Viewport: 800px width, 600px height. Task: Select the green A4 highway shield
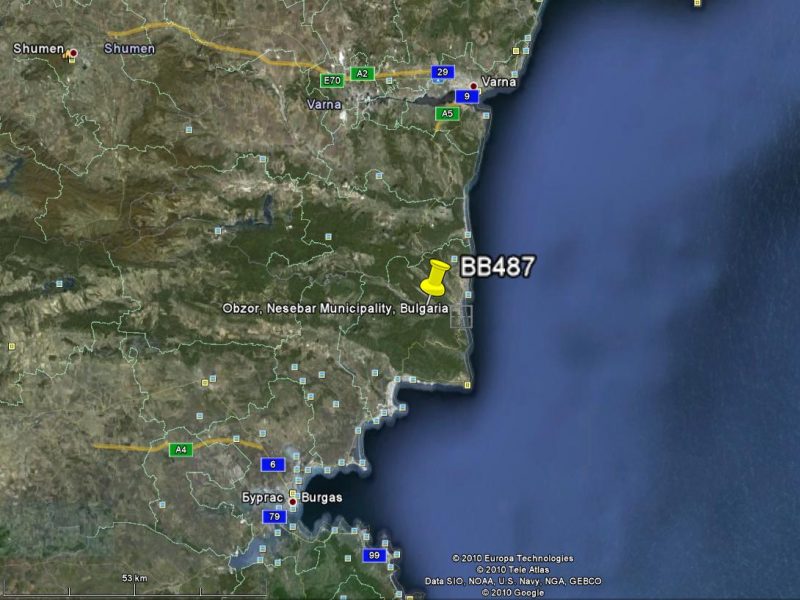(x=180, y=449)
